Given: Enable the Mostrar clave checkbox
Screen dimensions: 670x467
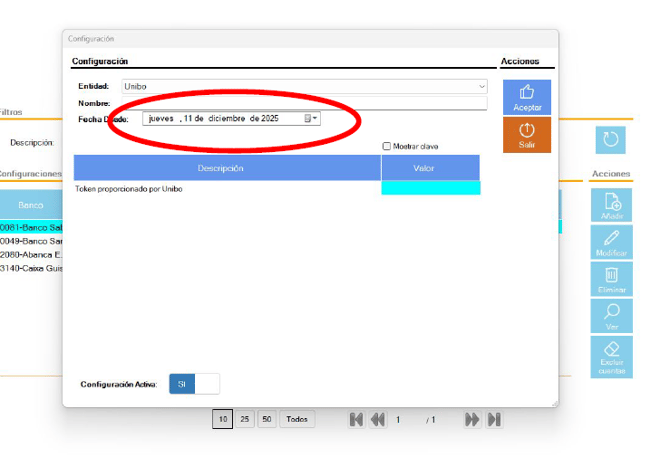Looking at the screenshot, I should 387,146.
